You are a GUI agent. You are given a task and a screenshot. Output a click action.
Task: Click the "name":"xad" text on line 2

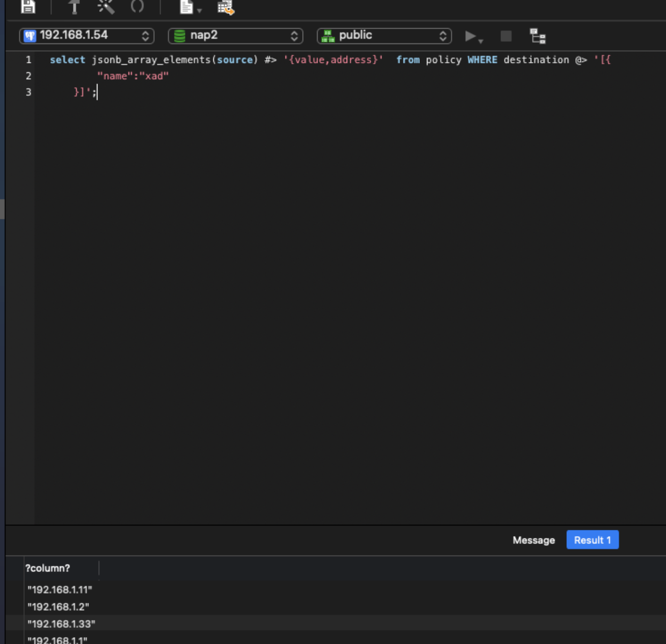pos(133,76)
